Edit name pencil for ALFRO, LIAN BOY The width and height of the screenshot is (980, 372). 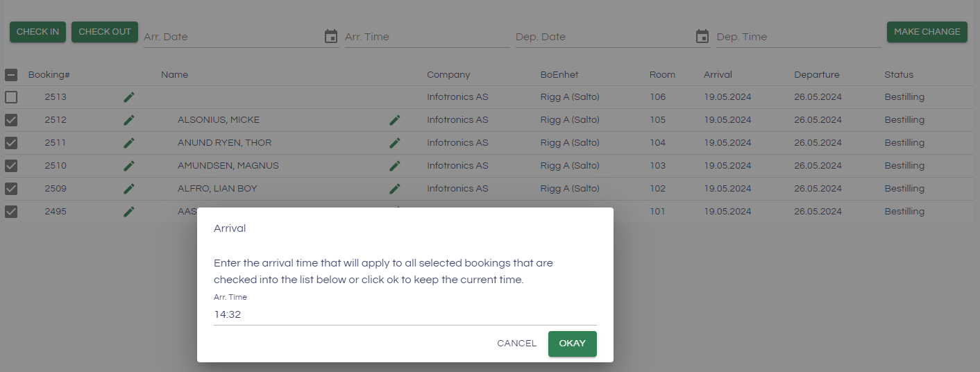395,189
